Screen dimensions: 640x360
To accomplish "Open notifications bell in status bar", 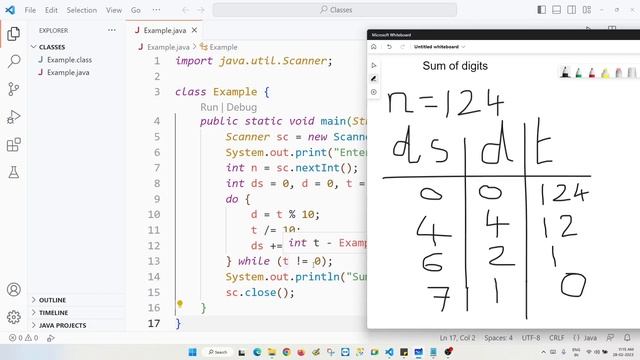I will [627, 338].
